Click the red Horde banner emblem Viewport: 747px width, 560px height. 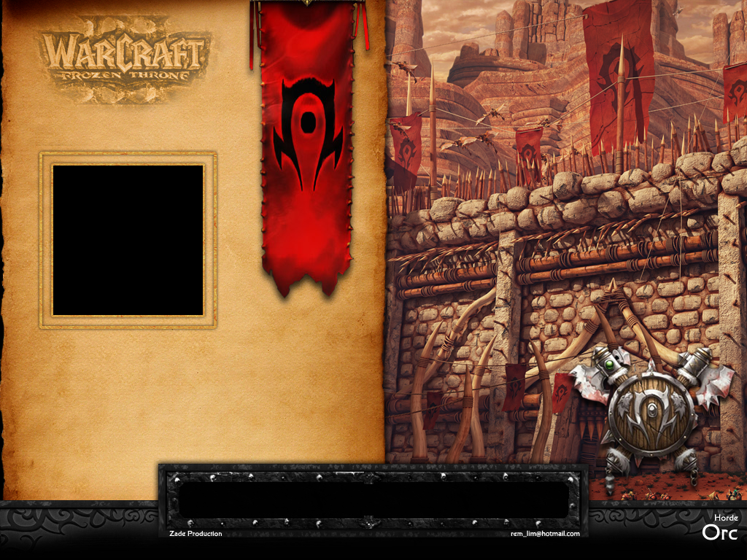308,135
